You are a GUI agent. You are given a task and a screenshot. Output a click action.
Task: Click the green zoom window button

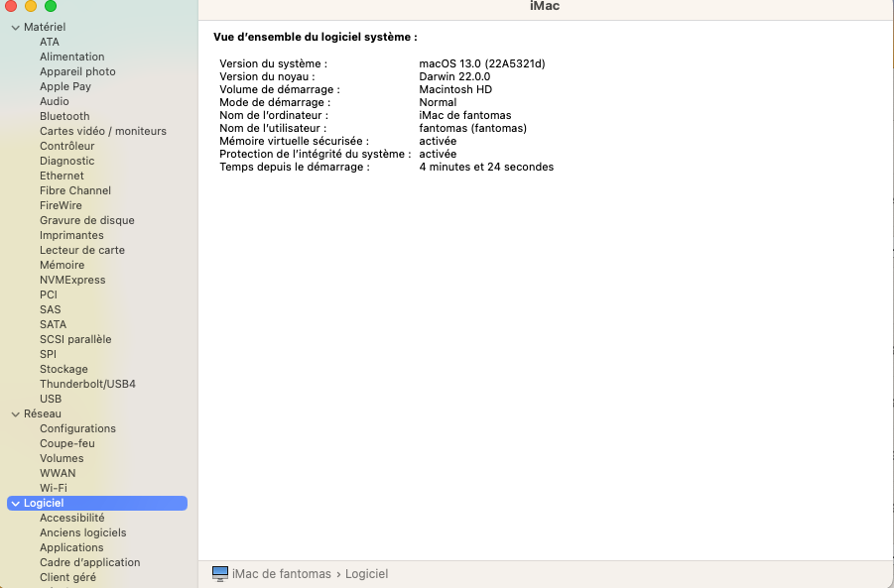(x=51, y=6)
